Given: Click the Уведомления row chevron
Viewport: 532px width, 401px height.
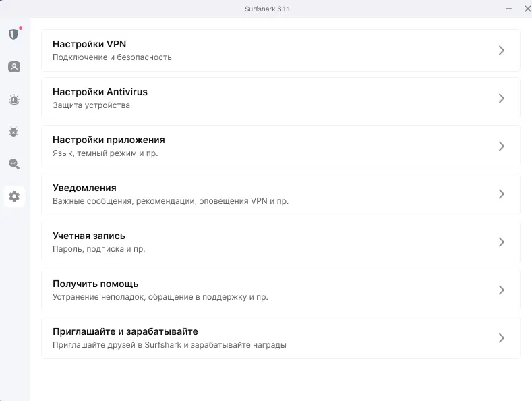Looking at the screenshot, I should click(x=501, y=194).
